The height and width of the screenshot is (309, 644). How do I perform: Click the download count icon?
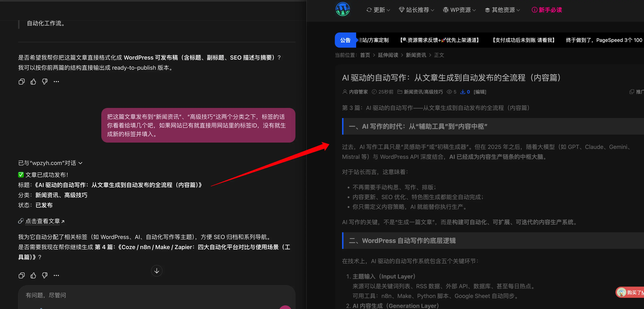463,92
